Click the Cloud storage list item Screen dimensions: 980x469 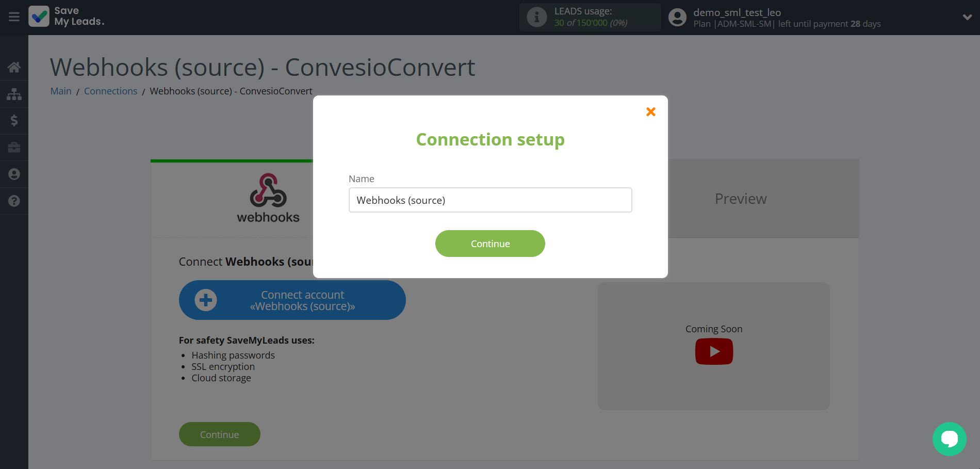pyautogui.click(x=221, y=378)
